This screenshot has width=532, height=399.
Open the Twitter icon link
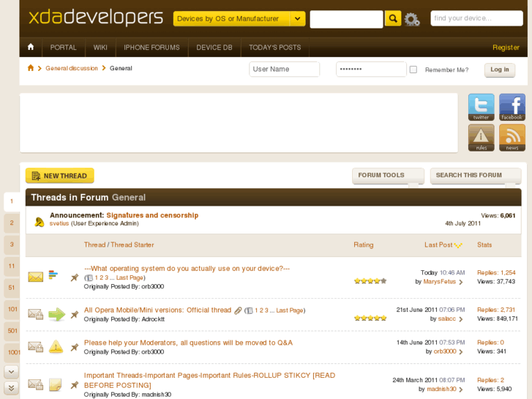click(481, 108)
